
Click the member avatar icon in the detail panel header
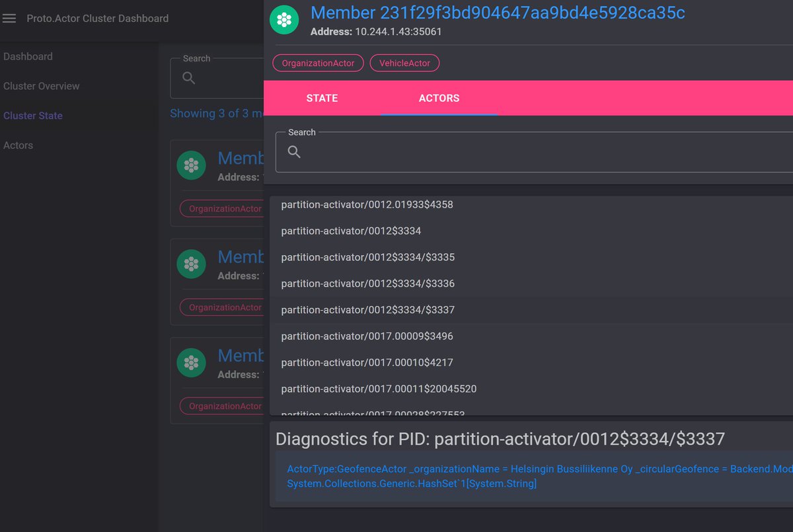(x=284, y=20)
